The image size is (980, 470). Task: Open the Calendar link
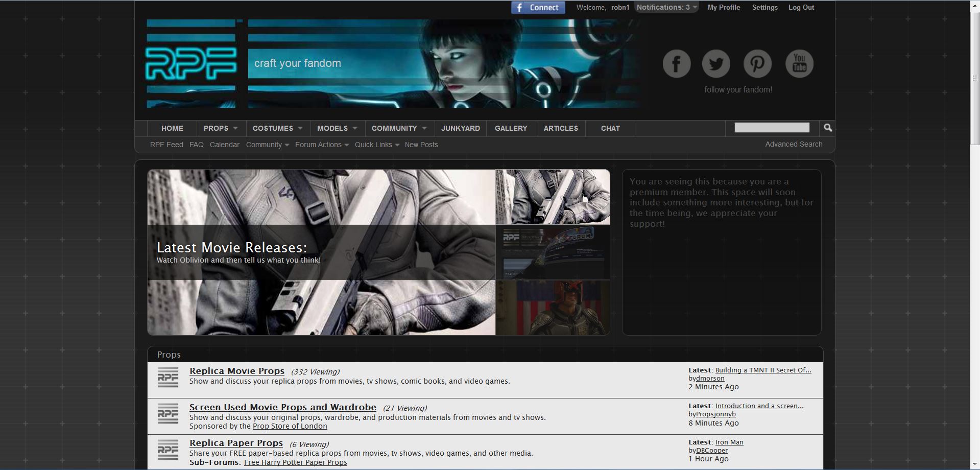225,145
